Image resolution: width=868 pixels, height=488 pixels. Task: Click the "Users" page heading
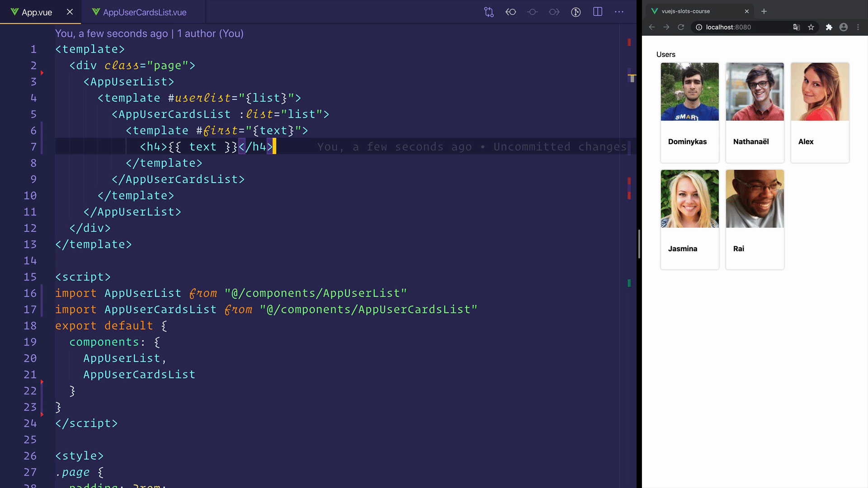tap(666, 54)
